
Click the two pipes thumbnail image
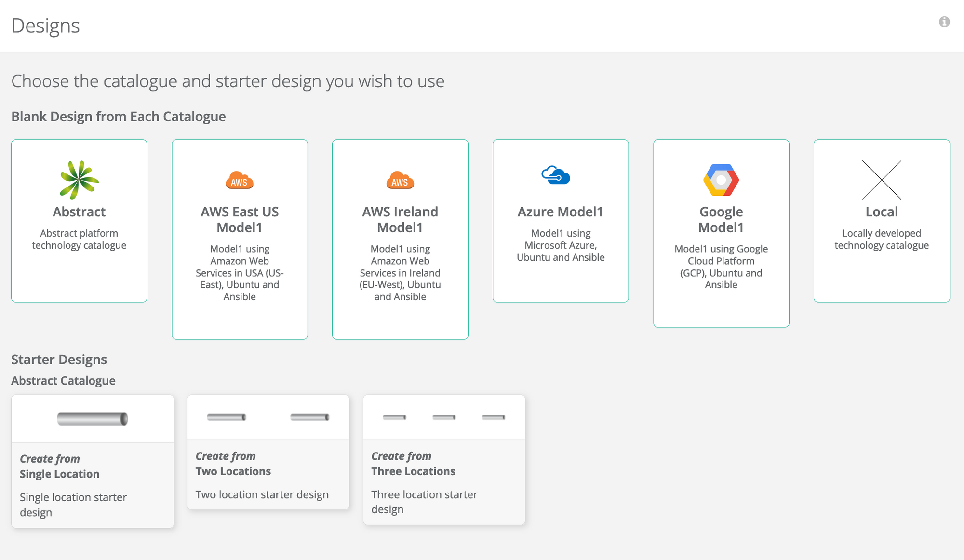pos(268,417)
